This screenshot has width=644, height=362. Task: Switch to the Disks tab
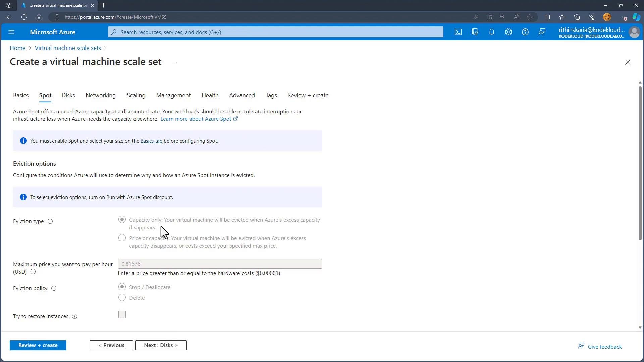coord(68,95)
